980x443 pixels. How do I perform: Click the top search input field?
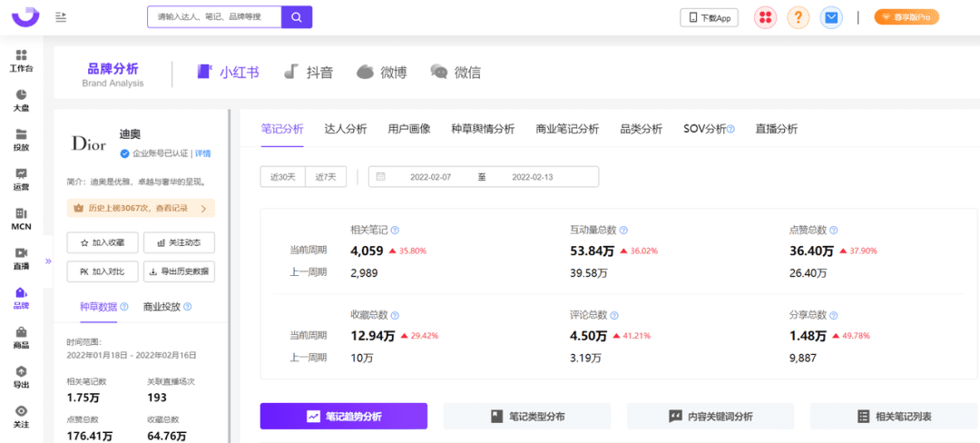coord(214,16)
